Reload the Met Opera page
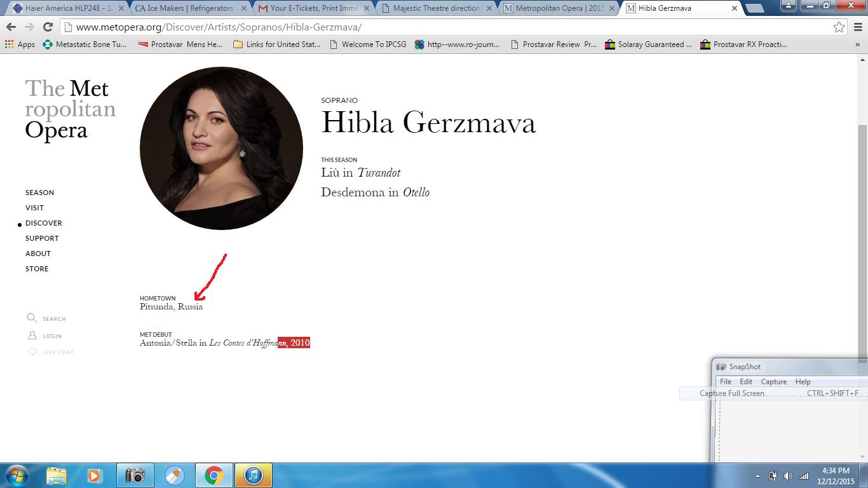 click(48, 27)
